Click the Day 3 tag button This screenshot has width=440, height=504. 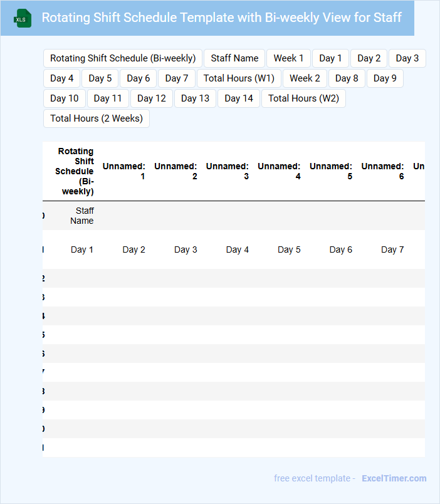[407, 58]
